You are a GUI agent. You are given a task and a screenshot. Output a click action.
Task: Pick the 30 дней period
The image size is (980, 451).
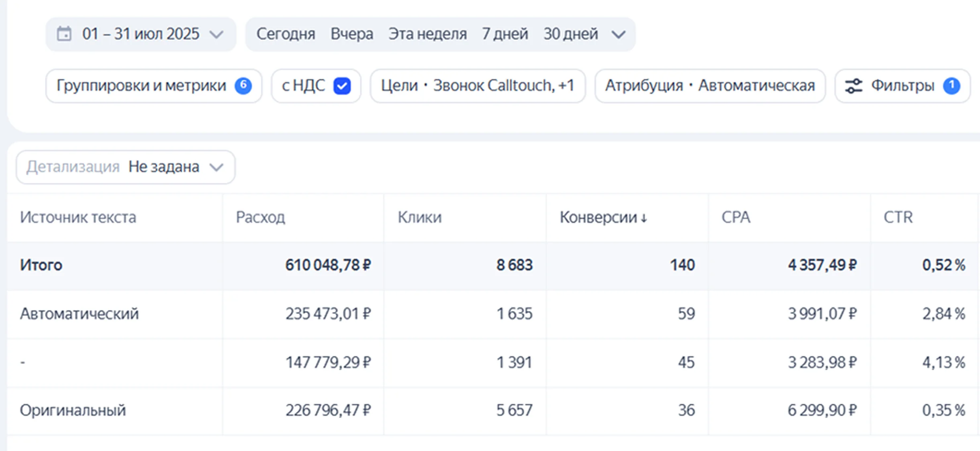click(x=571, y=34)
